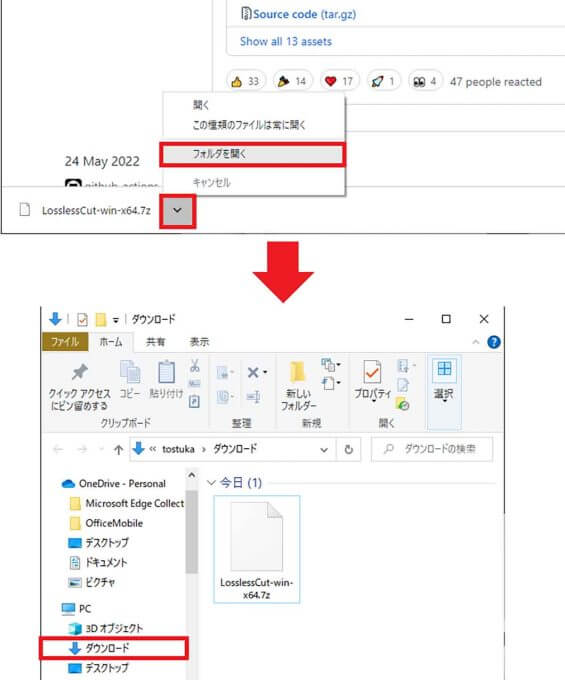The width and height of the screenshot is (565, 680).
Task: Select ピクチャ in navigation pane
Action: (100, 582)
